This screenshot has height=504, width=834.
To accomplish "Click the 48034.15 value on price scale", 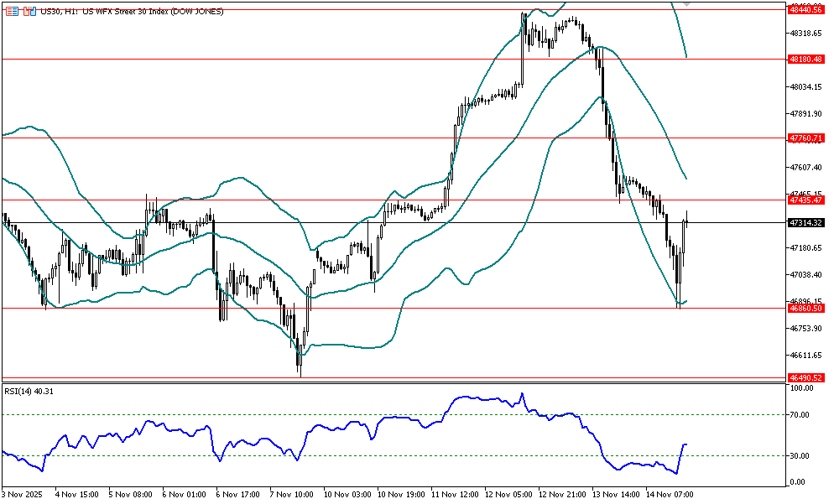I will coord(804,87).
